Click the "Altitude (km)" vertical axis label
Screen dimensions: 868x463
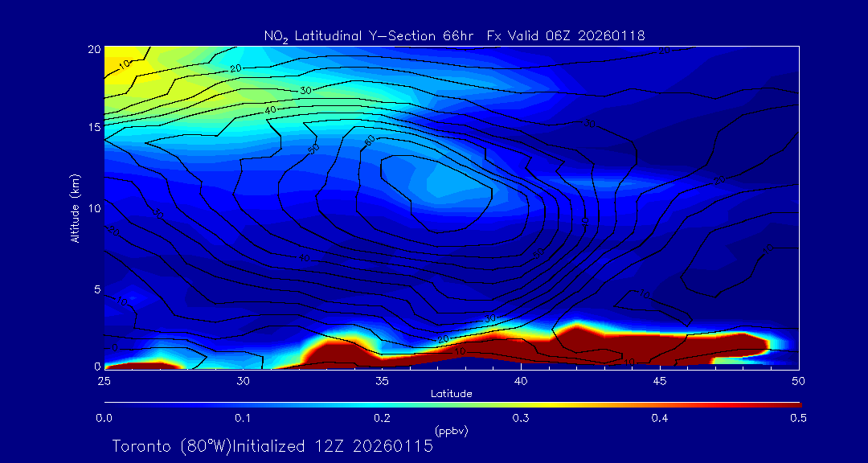[x=75, y=207]
